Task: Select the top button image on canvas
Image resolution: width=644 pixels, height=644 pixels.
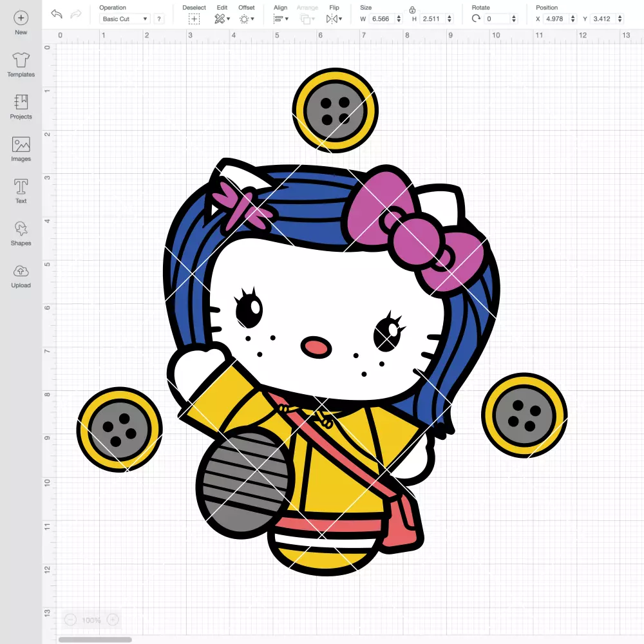Action: 335,111
